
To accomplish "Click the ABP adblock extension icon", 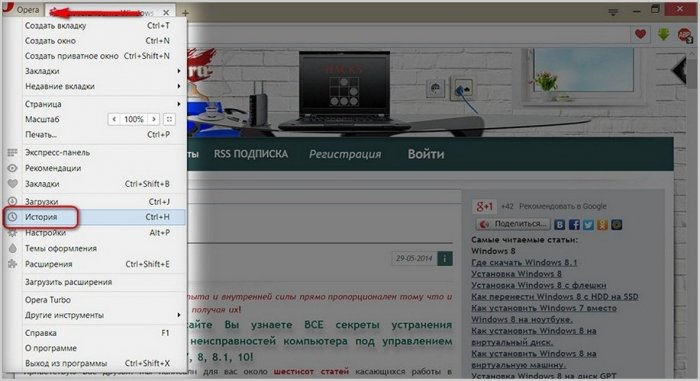I will (684, 35).
